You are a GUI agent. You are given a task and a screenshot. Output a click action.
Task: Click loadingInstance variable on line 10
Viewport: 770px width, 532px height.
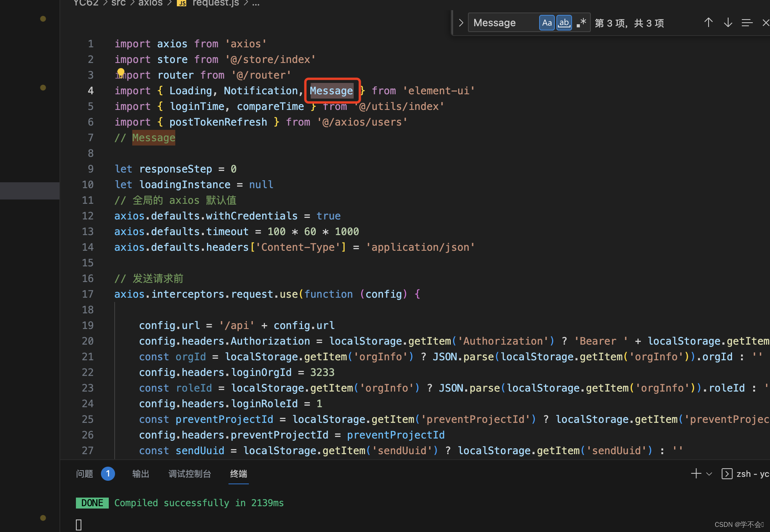[x=185, y=185]
